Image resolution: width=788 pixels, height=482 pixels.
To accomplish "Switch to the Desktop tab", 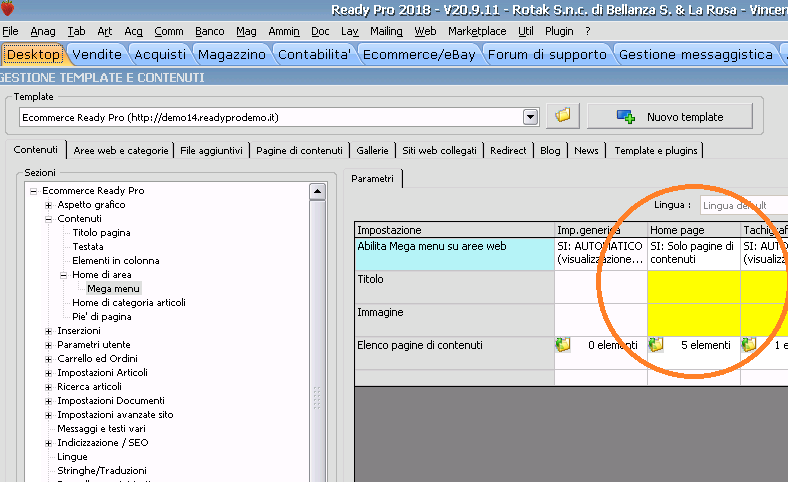I will coord(34,54).
